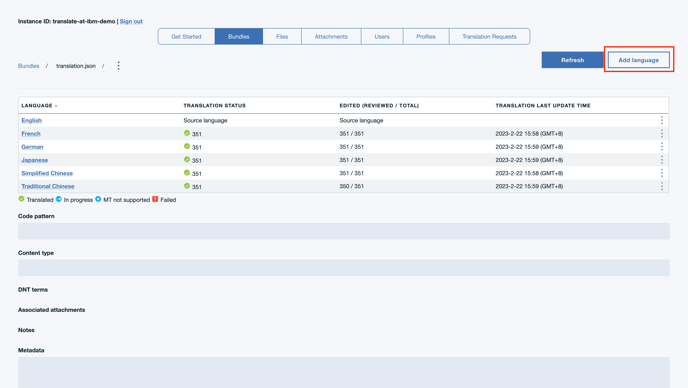Open the English language link
Viewport: 688px width, 388px height.
click(32, 120)
